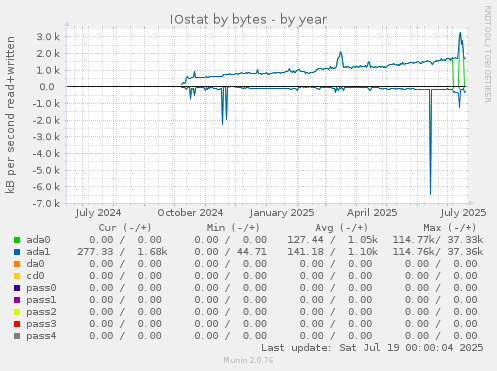Click the 'April 2025' x-axis label
This screenshot has width=497, height=371.
click(x=372, y=213)
